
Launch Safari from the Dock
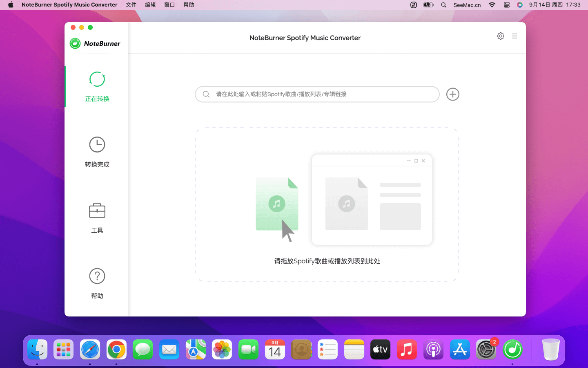(90, 350)
